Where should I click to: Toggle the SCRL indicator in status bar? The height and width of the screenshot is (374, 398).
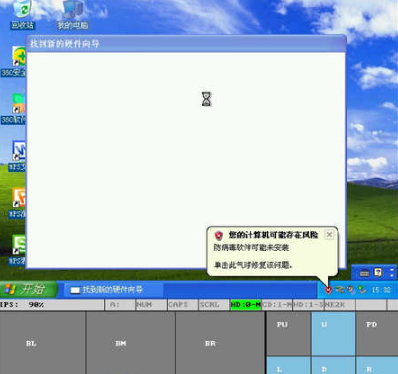pos(214,305)
